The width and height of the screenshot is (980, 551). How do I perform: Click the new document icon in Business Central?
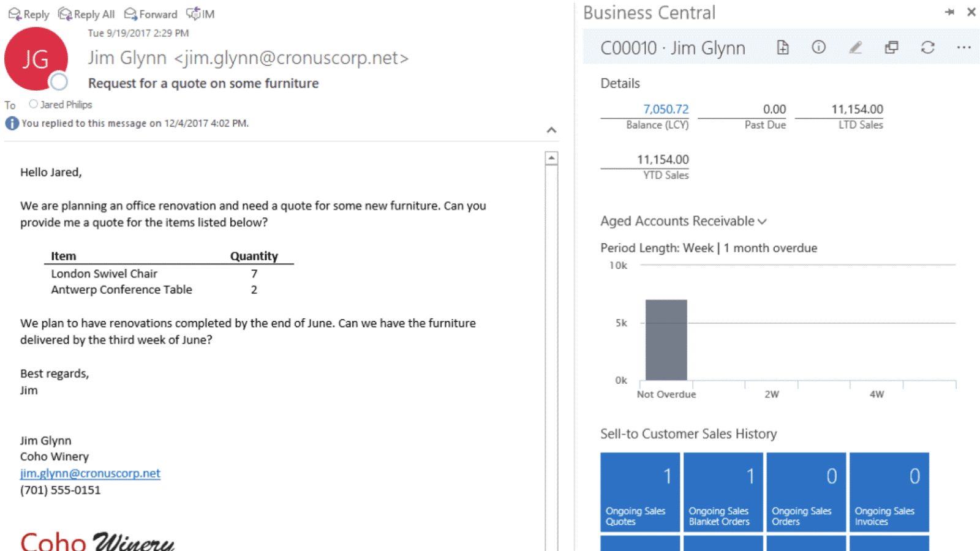782,48
